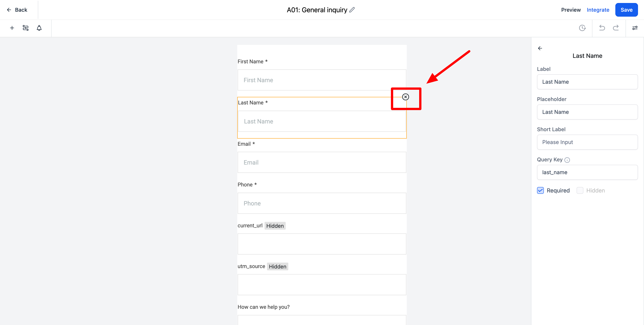644x325 pixels.
Task: Undo the last change
Action: [602, 28]
